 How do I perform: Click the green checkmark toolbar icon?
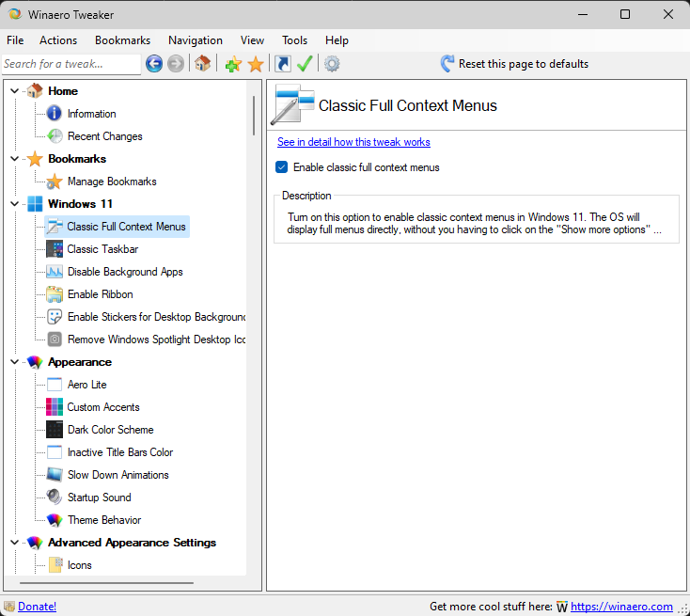click(305, 64)
